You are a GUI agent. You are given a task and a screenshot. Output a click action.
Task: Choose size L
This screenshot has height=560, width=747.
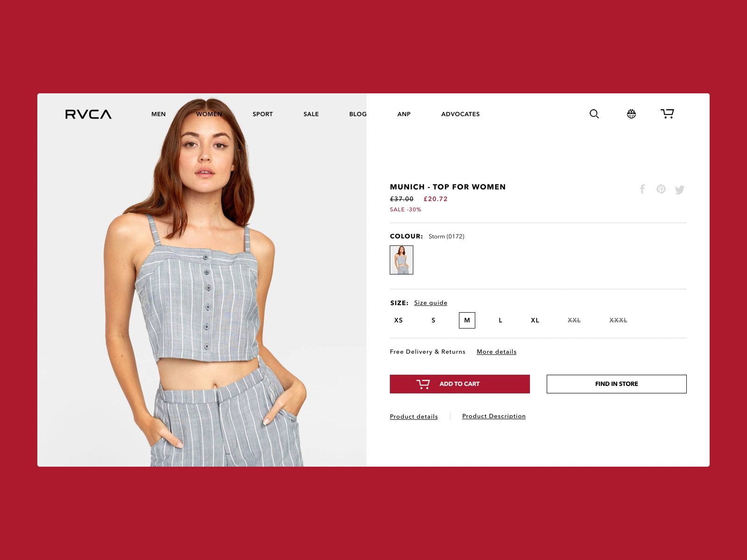click(x=500, y=320)
